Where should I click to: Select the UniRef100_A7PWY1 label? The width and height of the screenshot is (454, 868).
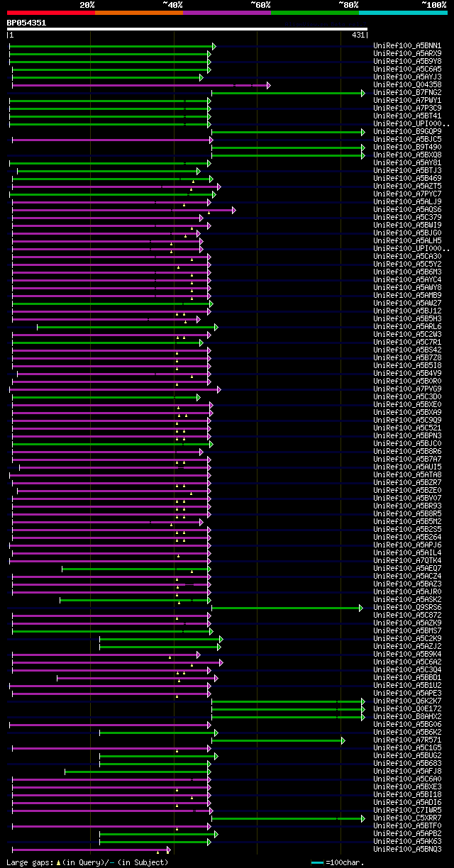407,101
